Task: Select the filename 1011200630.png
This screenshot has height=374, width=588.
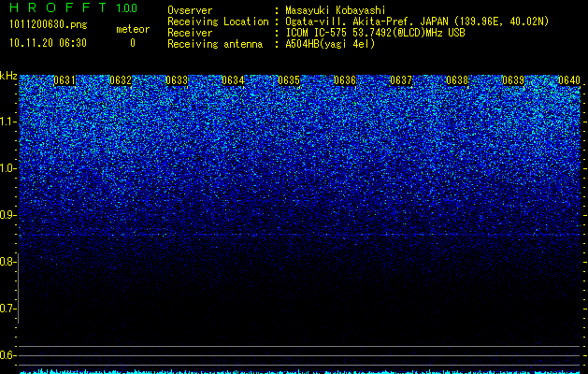Action: tap(49, 25)
